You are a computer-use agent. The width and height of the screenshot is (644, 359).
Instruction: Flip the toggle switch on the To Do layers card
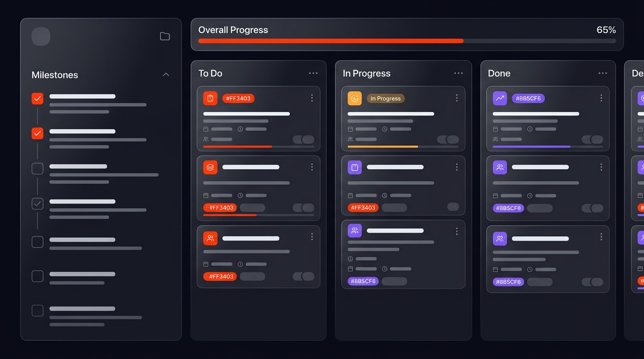(x=303, y=208)
